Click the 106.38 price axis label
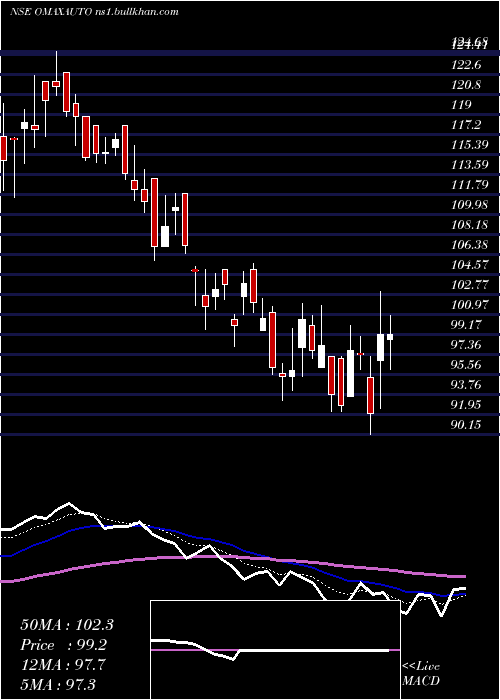The width and height of the screenshot is (500, 700). (x=469, y=245)
